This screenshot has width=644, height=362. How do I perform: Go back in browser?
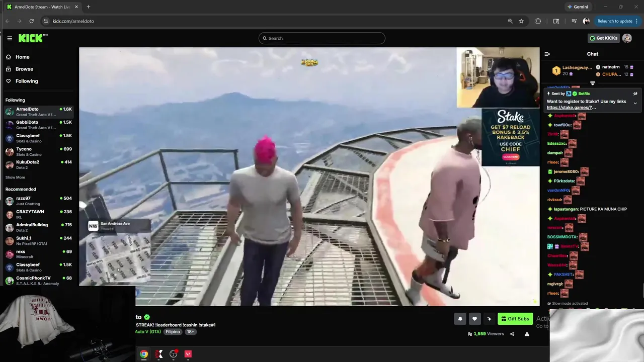[x=8, y=21]
